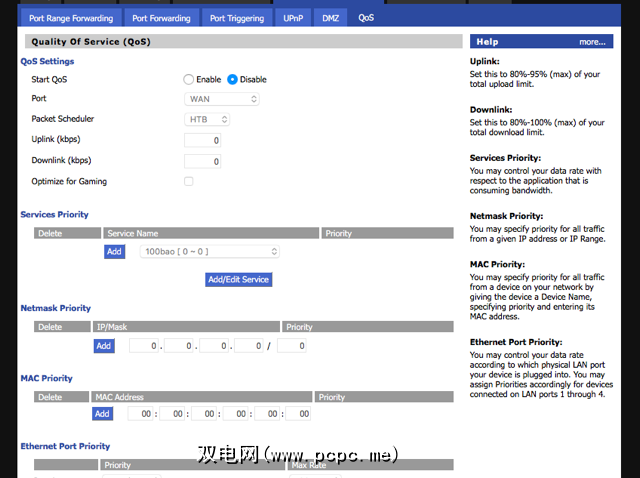Open the Port Range Forwarding tab
The width and height of the screenshot is (640, 478).
71,18
